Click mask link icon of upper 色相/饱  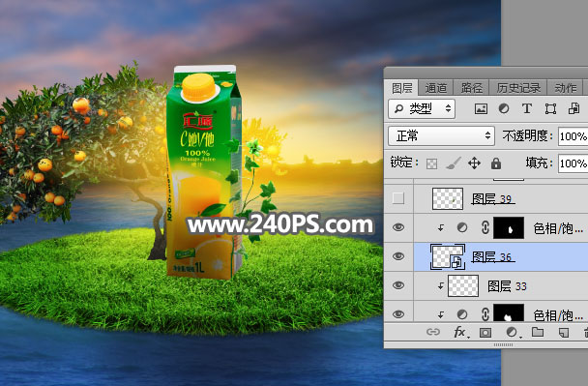(x=485, y=227)
